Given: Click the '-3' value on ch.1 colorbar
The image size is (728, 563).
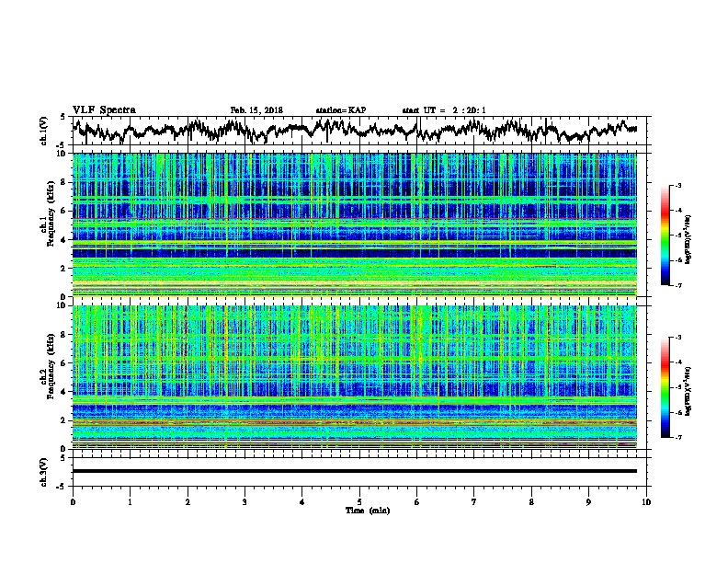Looking at the screenshot, I should point(678,186).
